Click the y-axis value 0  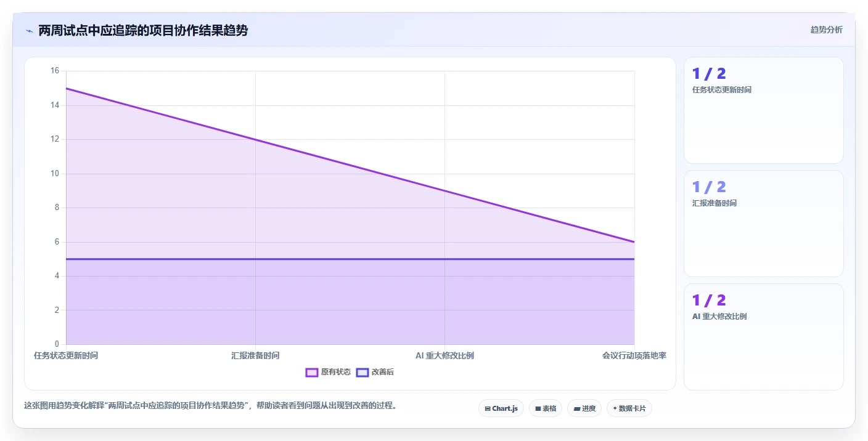57,344
